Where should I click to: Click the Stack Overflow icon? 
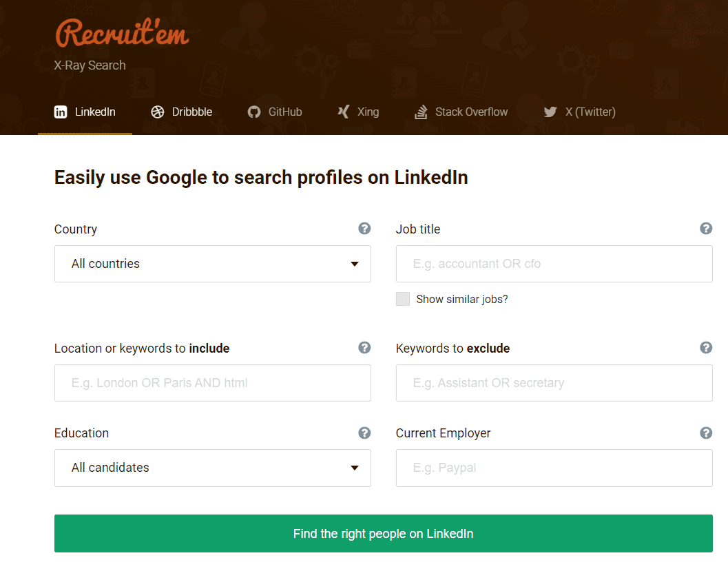pyautogui.click(x=421, y=112)
